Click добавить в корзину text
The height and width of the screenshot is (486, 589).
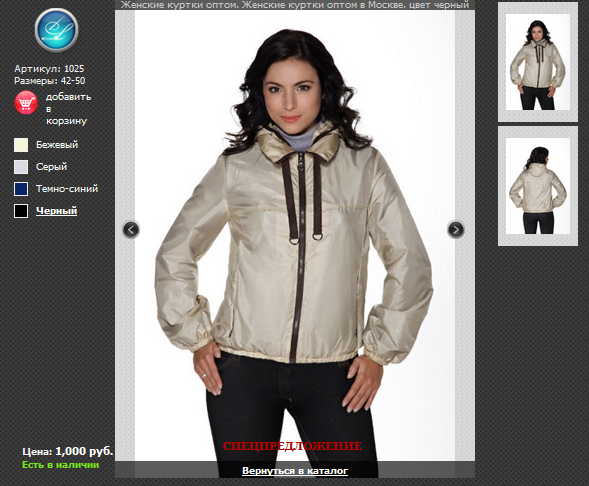coord(68,109)
